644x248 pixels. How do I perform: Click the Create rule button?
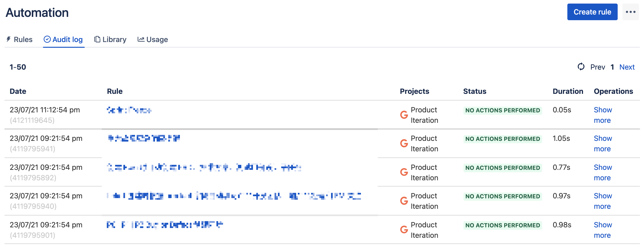[592, 12]
